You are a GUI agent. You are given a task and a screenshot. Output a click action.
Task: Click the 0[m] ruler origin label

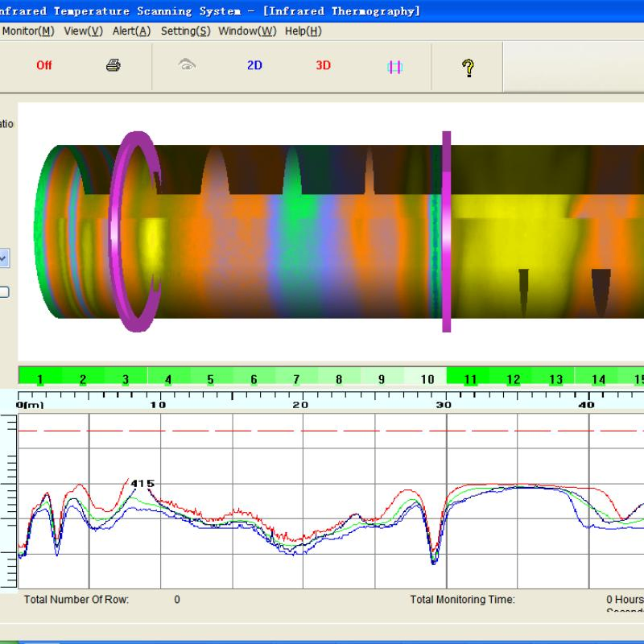tap(30, 405)
